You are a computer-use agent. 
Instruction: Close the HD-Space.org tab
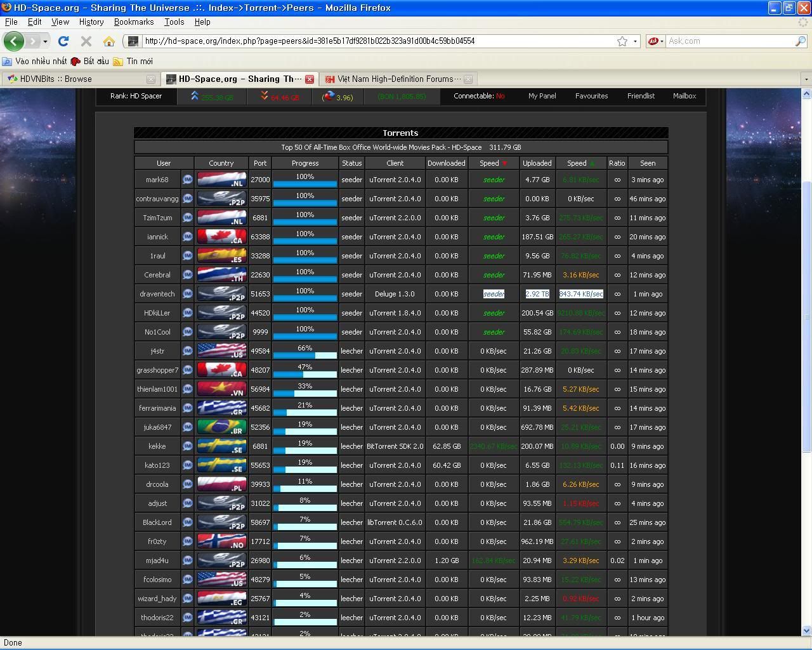click(x=310, y=79)
